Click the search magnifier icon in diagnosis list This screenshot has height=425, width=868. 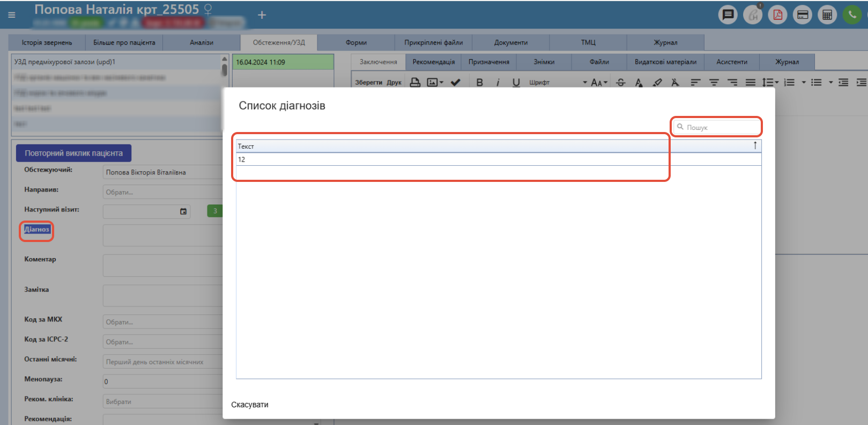[x=680, y=127]
